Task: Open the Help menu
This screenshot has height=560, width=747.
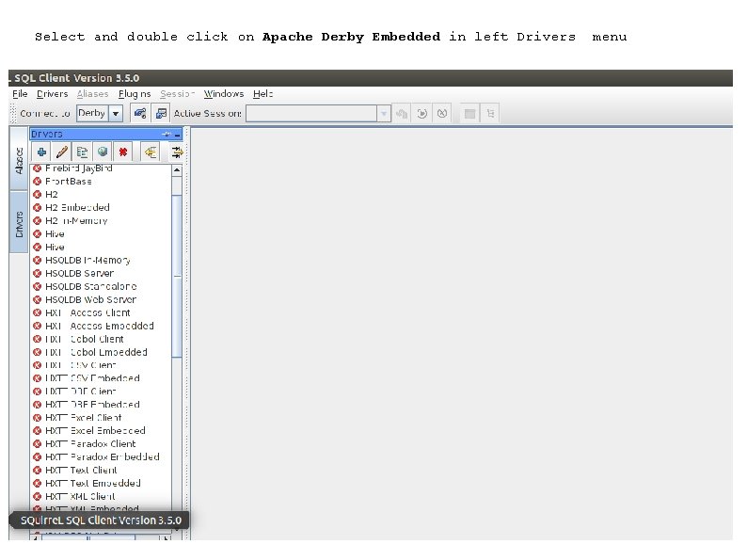Action: [x=263, y=94]
